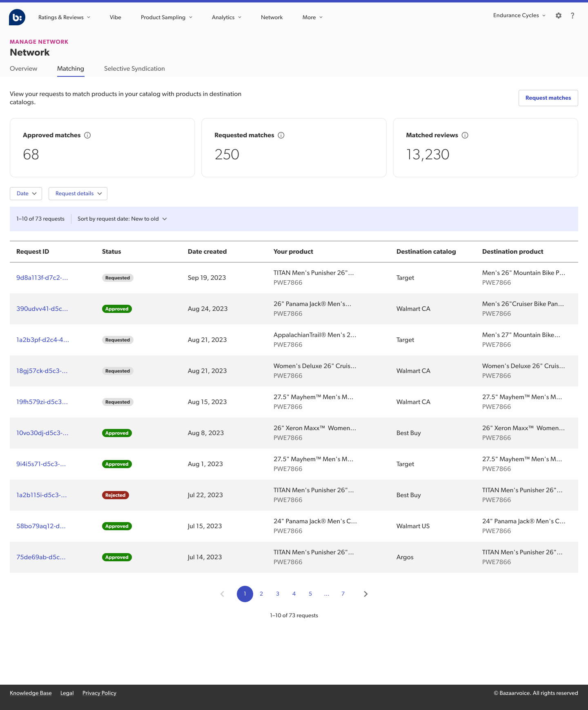Open the Request details filter dropdown
Screen dimensions: 588x710
click(x=78, y=194)
